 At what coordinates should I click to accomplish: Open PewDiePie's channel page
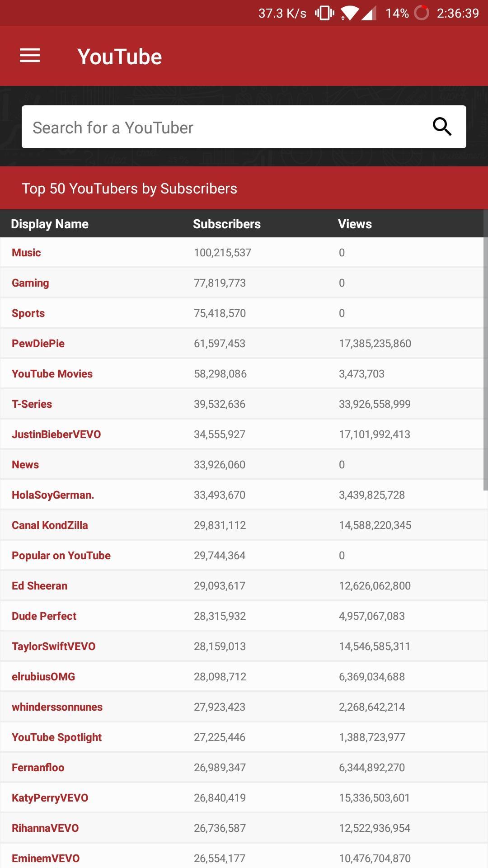click(38, 344)
